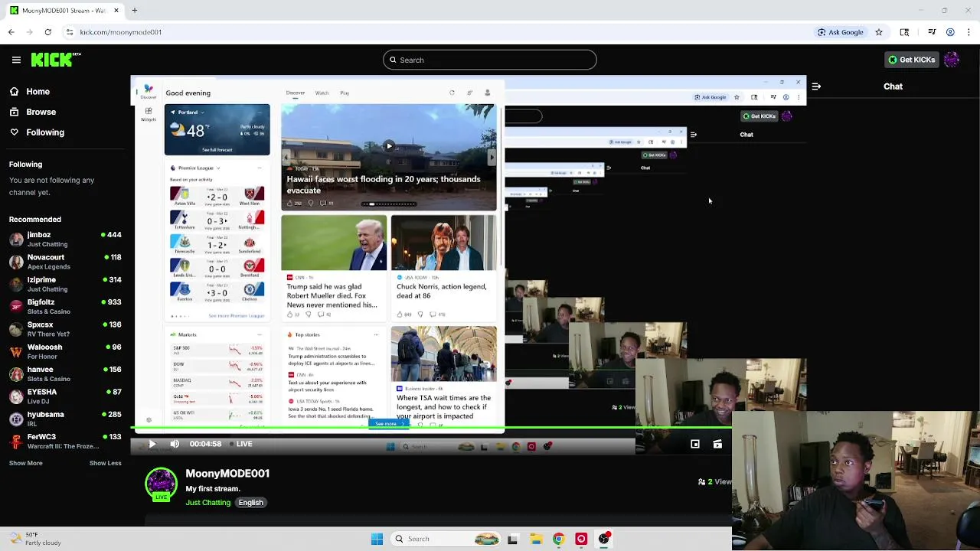The height and width of the screenshot is (551, 980).
Task: Open Bigfoltz channel avatar
Action: (x=16, y=306)
